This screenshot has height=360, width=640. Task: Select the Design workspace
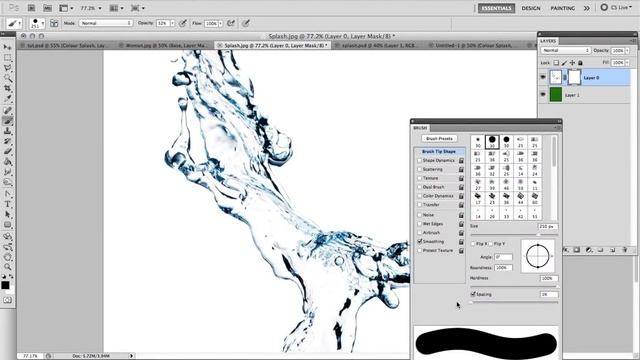(531, 8)
